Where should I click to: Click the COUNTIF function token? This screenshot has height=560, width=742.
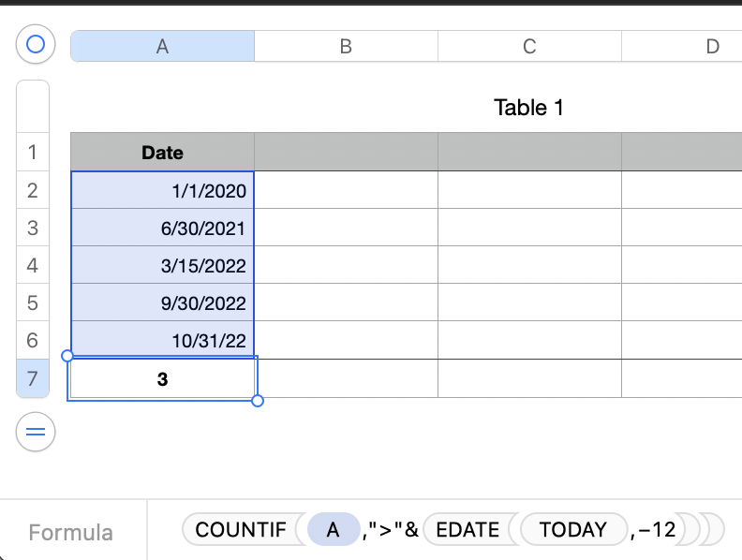point(241,530)
